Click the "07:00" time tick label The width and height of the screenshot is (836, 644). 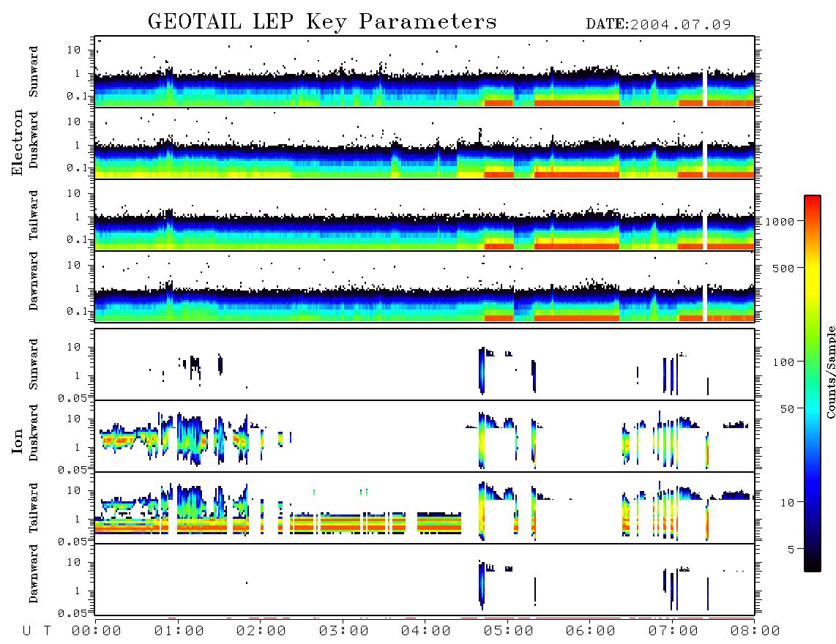[673, 632]
